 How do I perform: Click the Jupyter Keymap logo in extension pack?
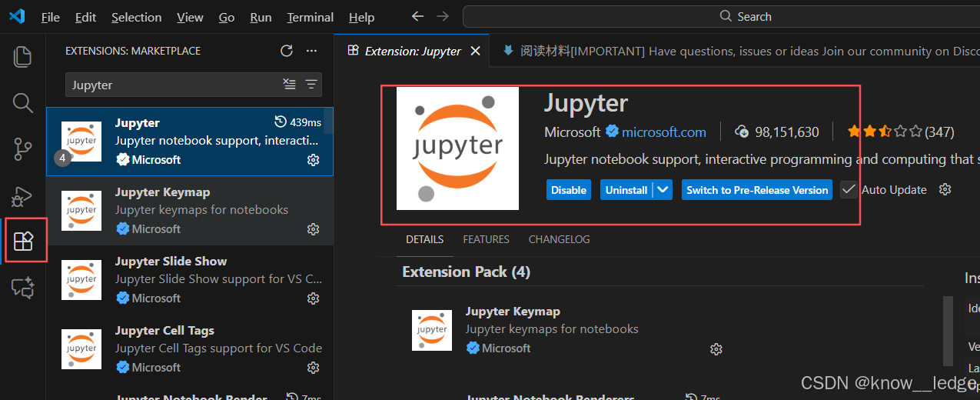point(432,330)
